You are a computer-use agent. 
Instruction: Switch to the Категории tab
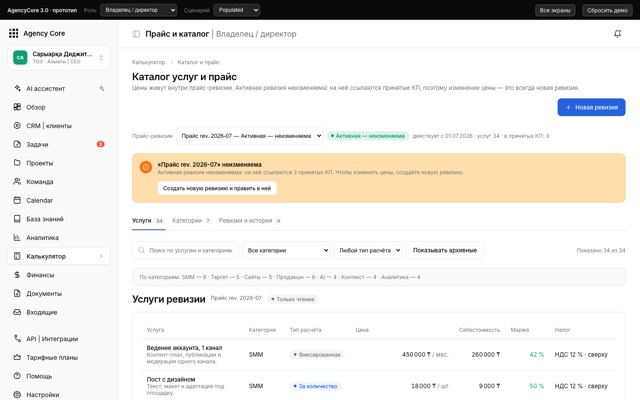191,221
